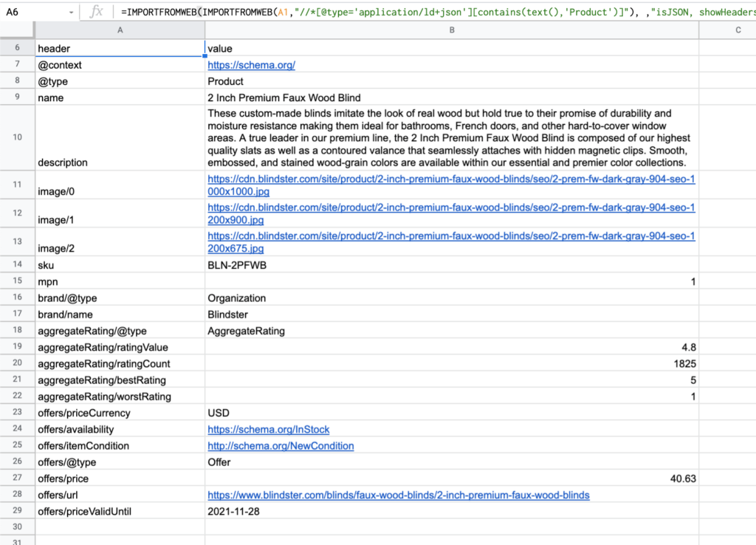The height and width of the screenshot is (545, 756).
Task: Select the ratingCount value 1825 cell
Action: coord(451,363)
